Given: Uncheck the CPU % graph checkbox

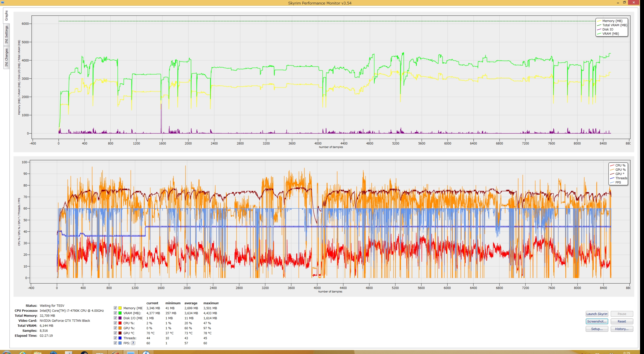Looking at the screenshot, I should pos(115,323).
